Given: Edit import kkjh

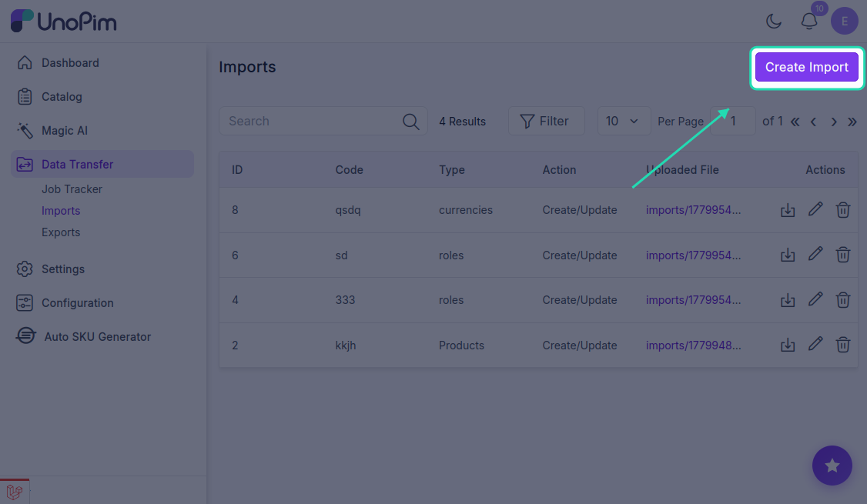Looking at the screenshot, I should point(815,344).
